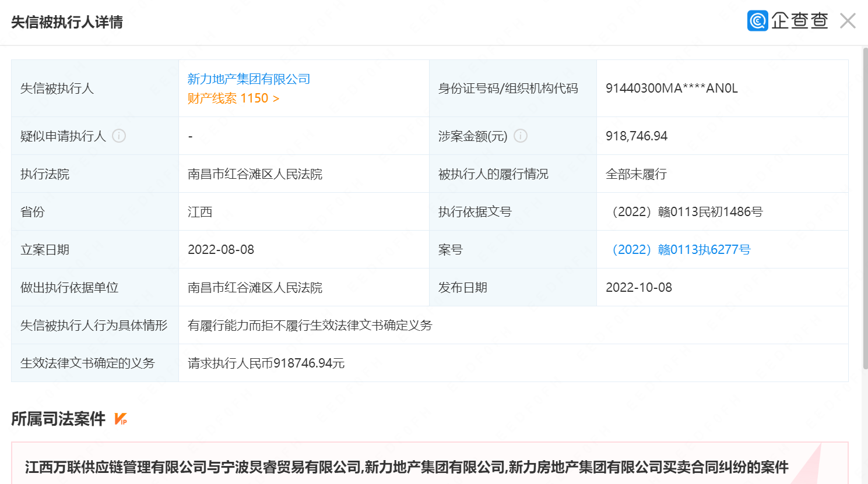
Task: Open 新力地产集团有限公司 company link
Action: pos(249,79)
